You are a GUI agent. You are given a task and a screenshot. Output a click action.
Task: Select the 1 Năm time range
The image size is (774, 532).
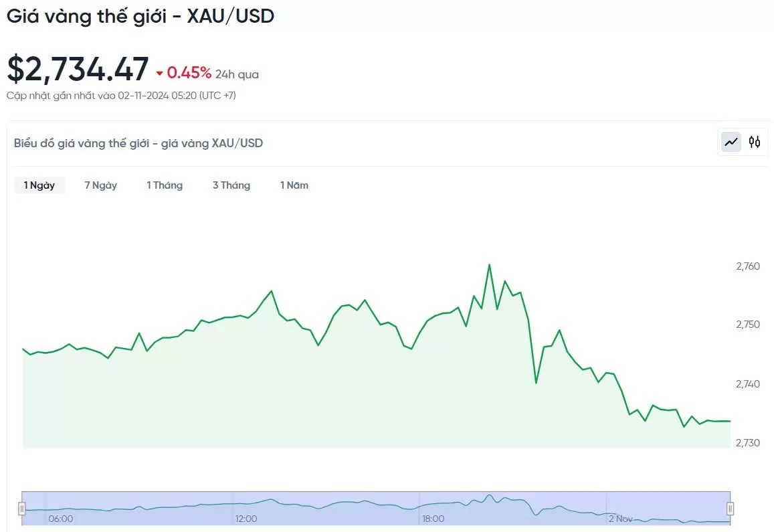(294, 185)
